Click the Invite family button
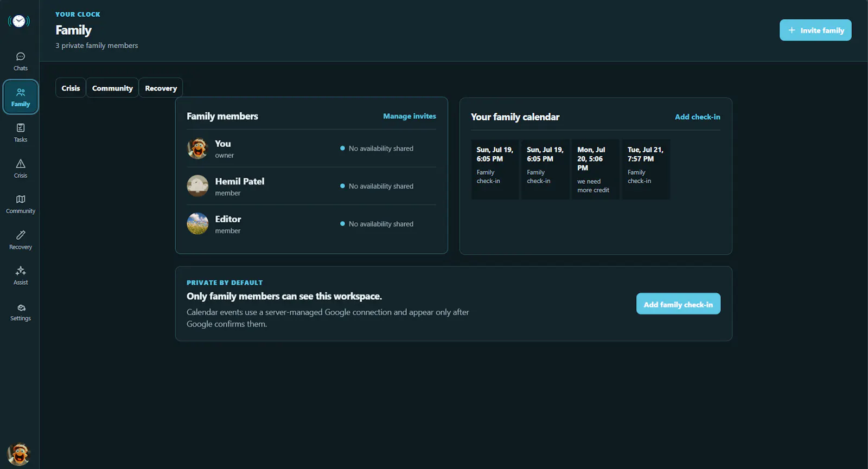Viewport: 868px width, 469px height. 815,30
